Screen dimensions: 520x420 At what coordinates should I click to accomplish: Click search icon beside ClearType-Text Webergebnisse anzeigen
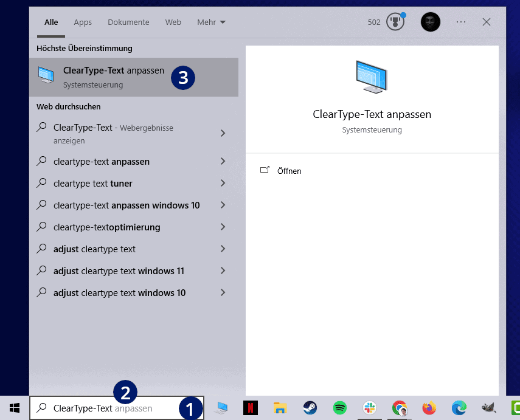pyautogui.click(x=41, y=127)
